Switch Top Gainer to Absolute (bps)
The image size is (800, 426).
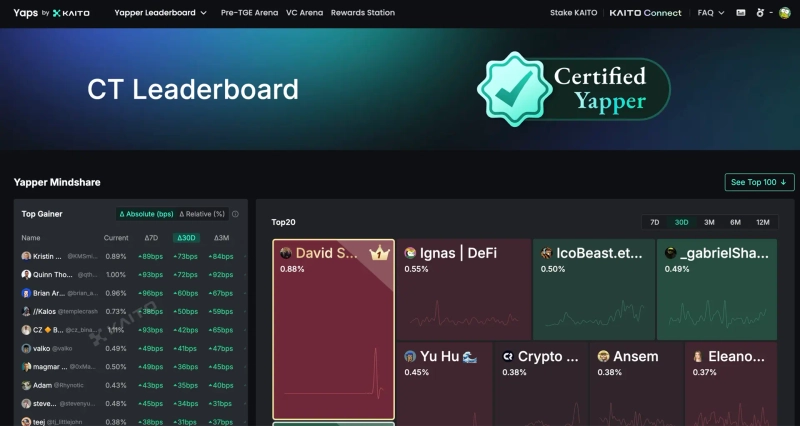[146, 214]
